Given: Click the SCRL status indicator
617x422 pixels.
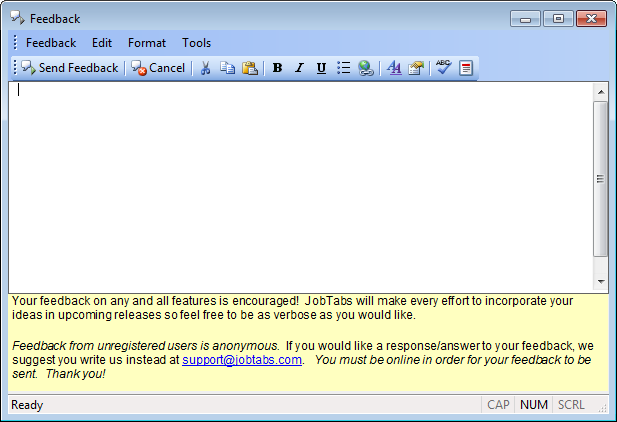Looking at the screenshot, I should 571,405.
